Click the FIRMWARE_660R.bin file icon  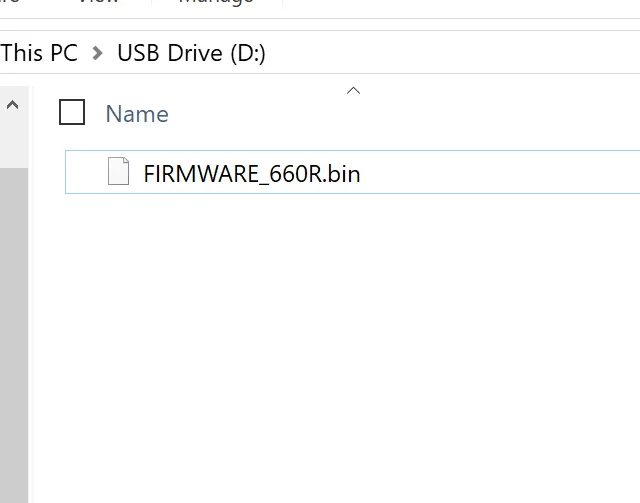(x=118, y=172)
